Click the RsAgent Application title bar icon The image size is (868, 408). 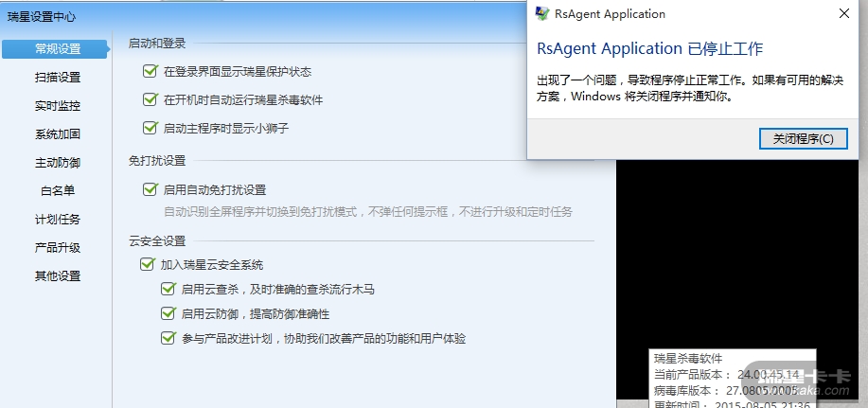point(542,14)
